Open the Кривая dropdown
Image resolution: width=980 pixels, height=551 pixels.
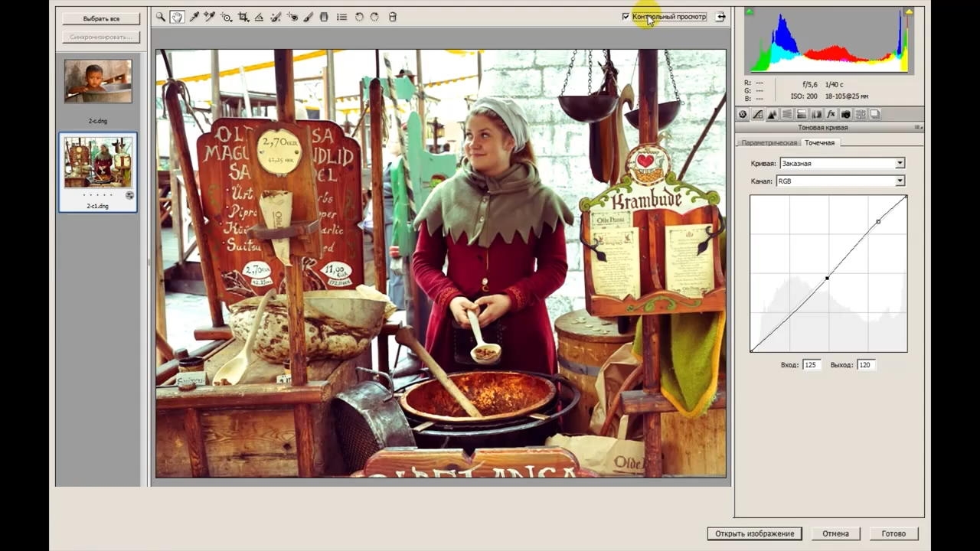point(841,163)
